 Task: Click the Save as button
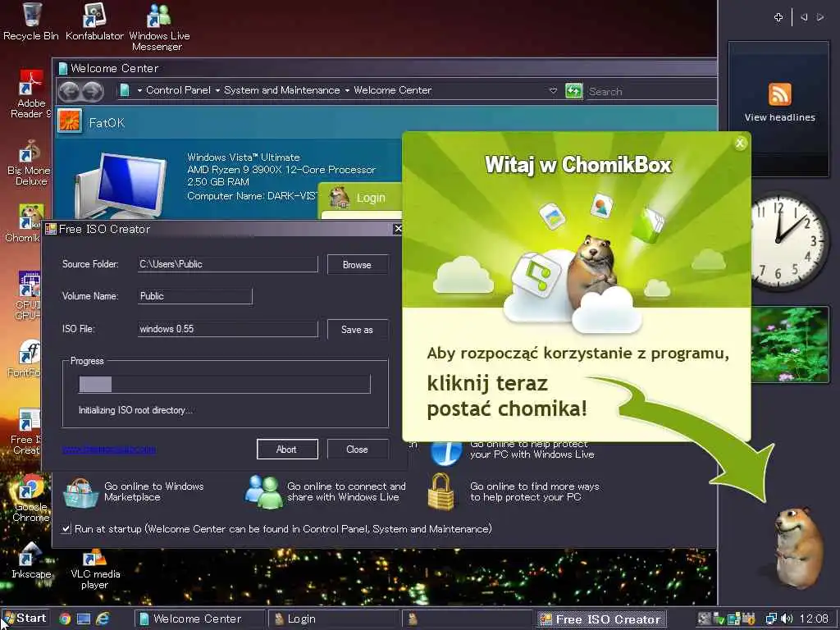(x=358, y=330)
